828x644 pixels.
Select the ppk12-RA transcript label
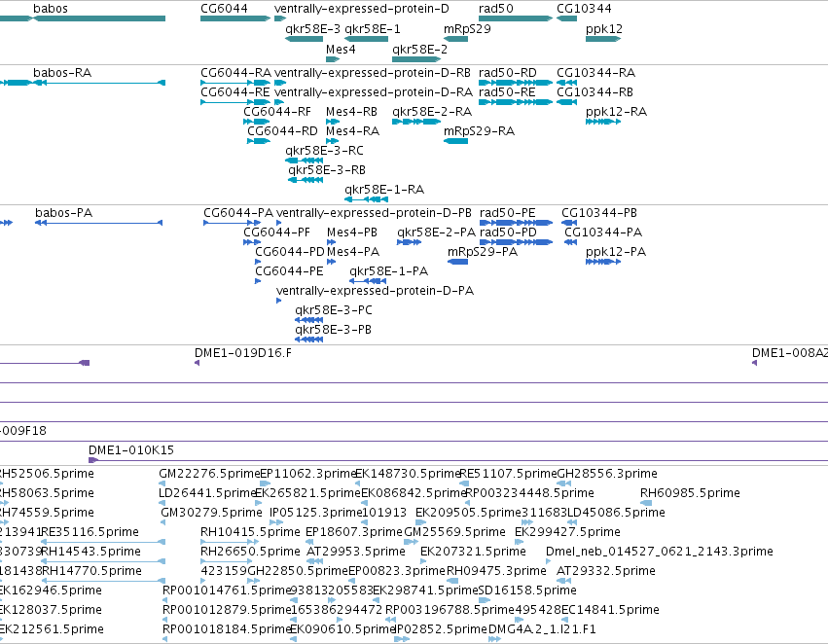616,112
